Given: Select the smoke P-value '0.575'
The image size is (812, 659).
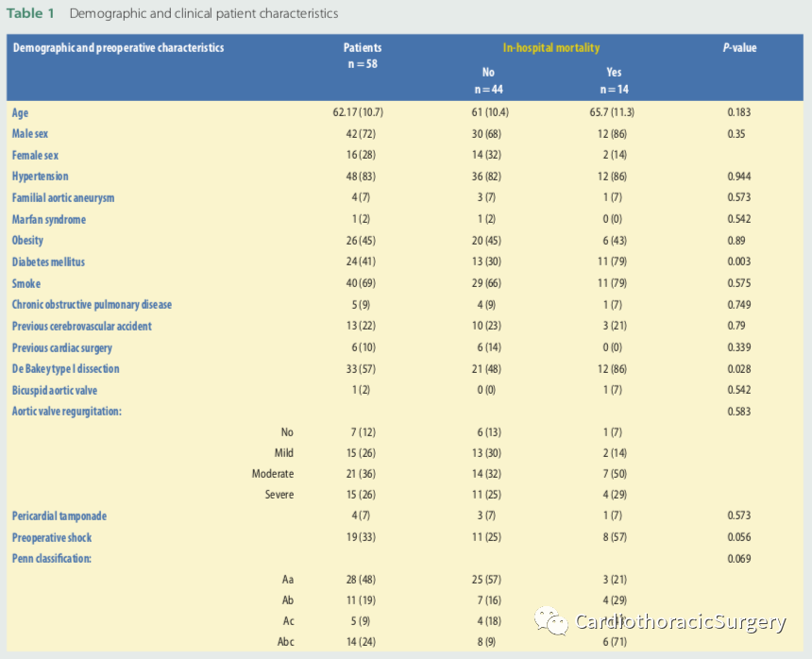Looking at the screenshot, I should (739, 283).
